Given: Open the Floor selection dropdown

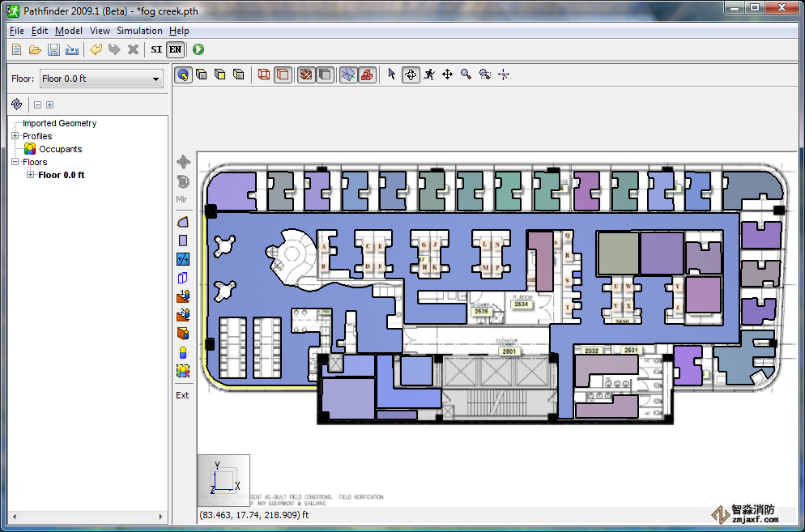Looking at the screenshot, I should pos(101,79).
